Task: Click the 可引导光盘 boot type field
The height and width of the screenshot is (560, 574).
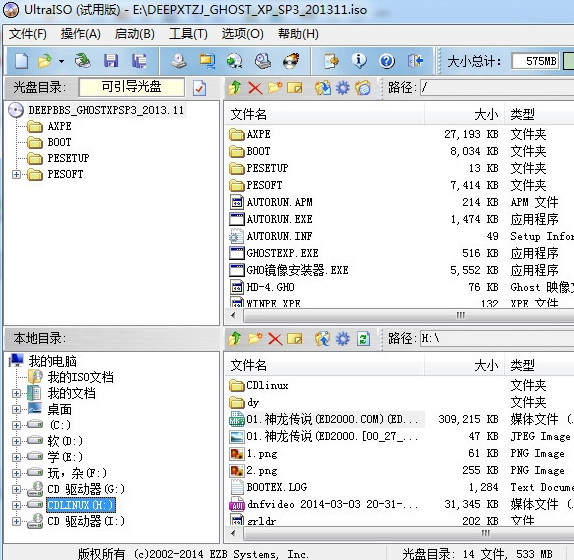Action: coord(131,87)
